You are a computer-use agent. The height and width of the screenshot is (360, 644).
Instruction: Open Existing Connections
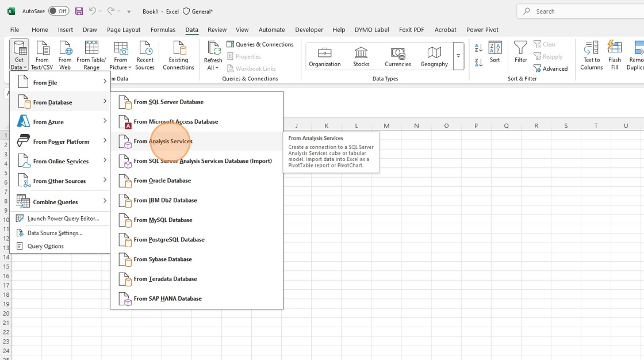(x=178, y=56)
